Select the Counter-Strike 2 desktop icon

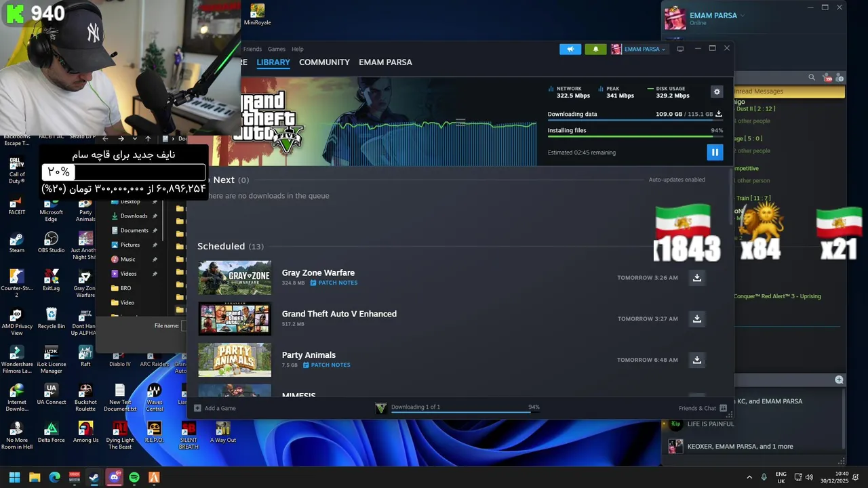[17, 283]
